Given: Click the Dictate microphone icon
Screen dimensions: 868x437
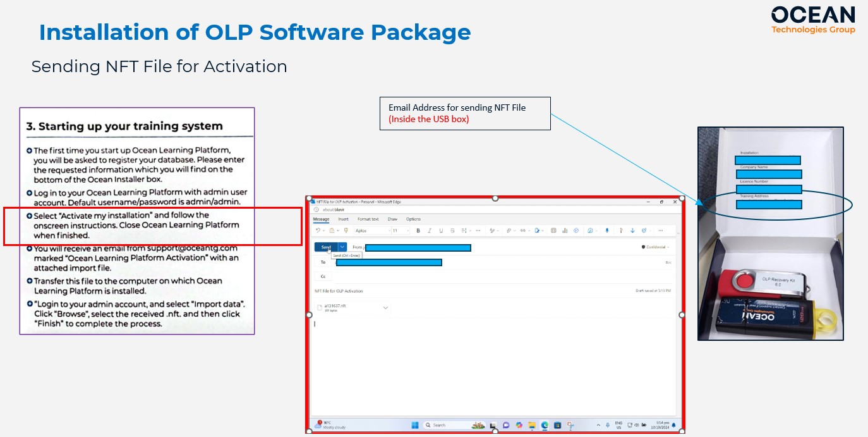Looking at the screenshot, I should [607, 231].
